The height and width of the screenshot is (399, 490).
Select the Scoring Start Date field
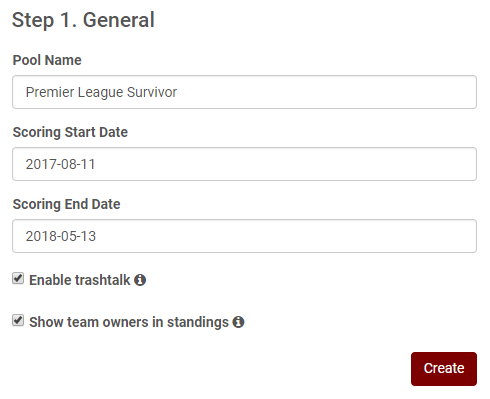244,164
